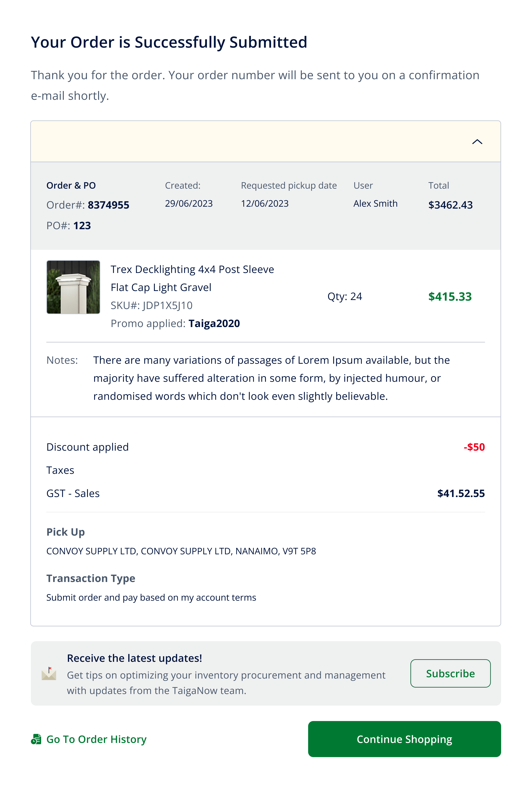Click the requested pickup date 12/06/2023
Screen dimensions: 532x788
pos(265,203)
